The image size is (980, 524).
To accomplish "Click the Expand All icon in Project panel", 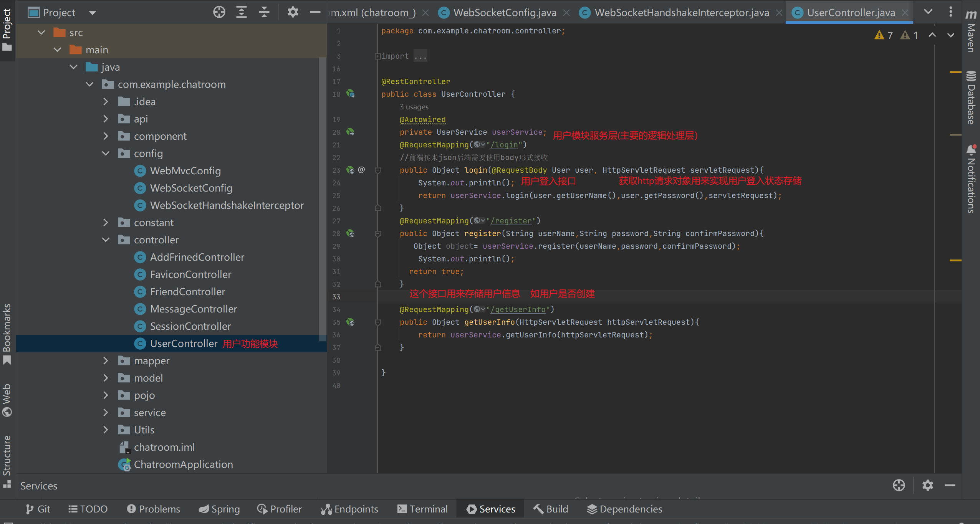I will (241, 12).
